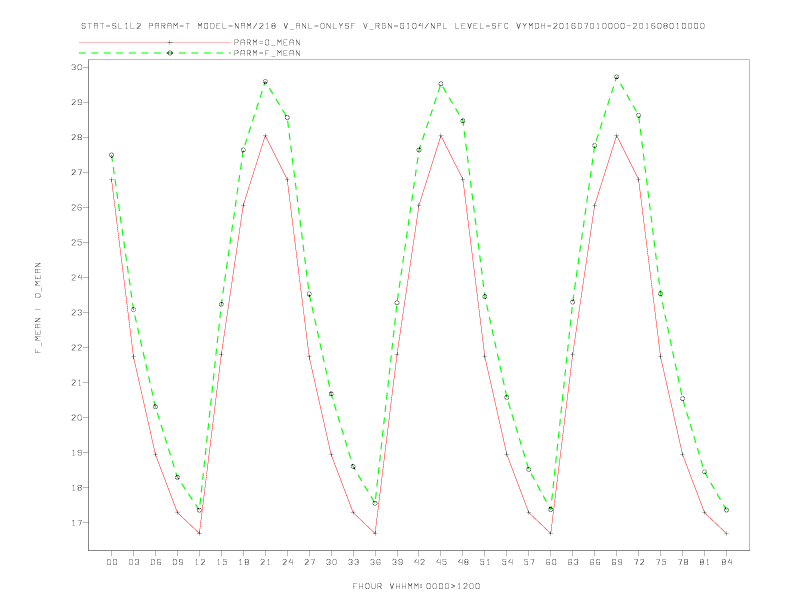Click the y-axis tick label 29
Viewport: 792px width, 612px height.
76,102
